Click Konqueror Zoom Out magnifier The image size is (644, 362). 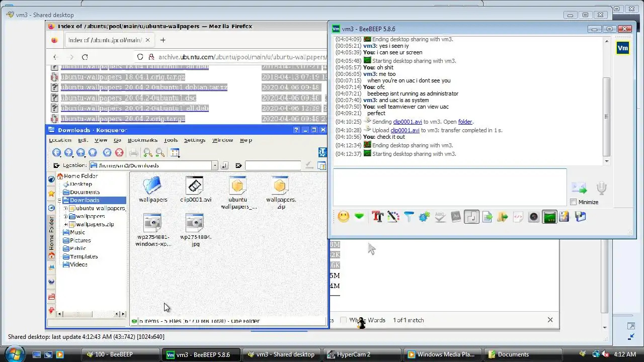160,152
